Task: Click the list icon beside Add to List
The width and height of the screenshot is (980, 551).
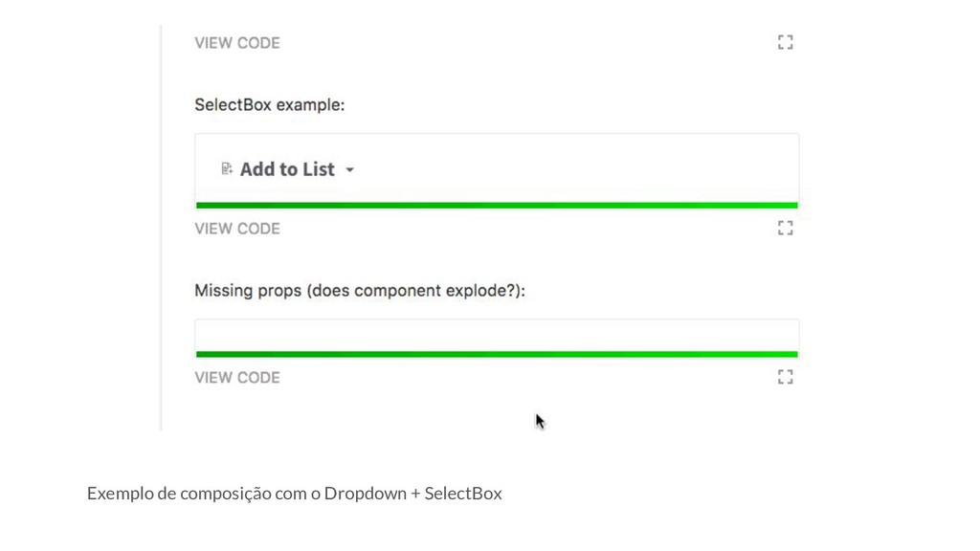Action: 227,169
